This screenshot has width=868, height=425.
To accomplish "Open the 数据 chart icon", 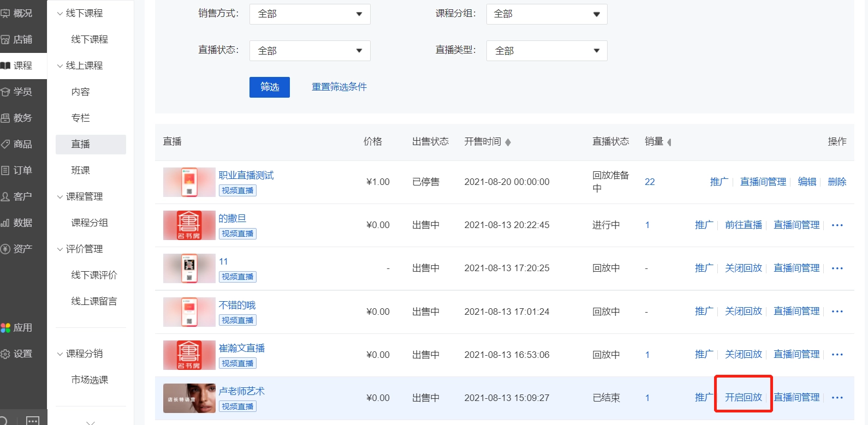I will coord(5,223).
